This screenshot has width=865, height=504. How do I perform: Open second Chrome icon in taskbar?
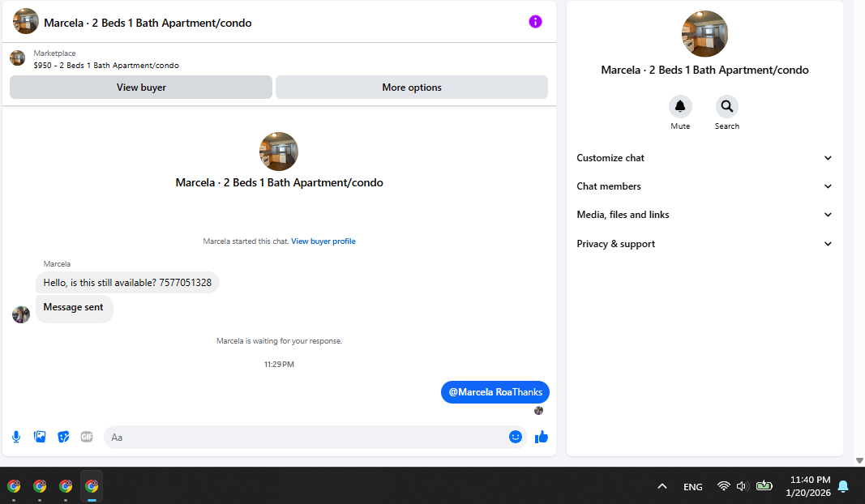(40, 486)
